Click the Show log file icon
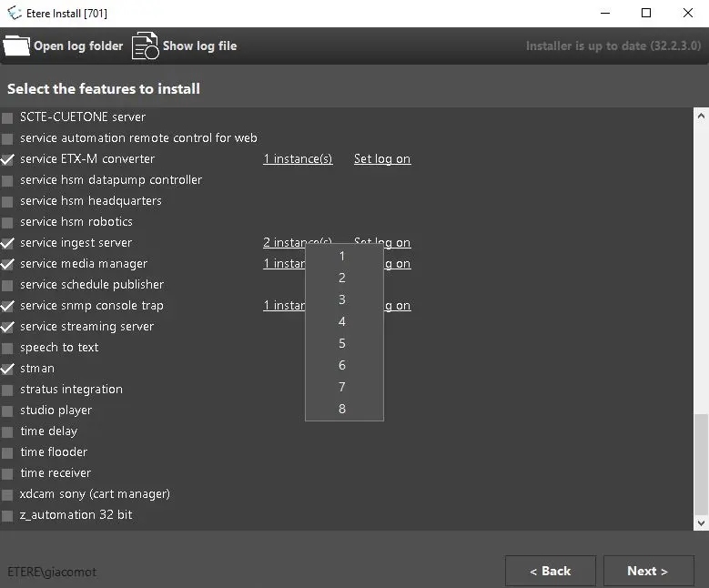 pos(145,46)
